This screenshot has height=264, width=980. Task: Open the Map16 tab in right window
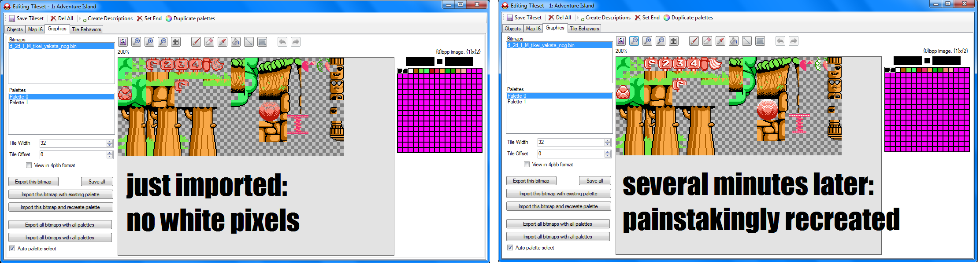[533, 29]
